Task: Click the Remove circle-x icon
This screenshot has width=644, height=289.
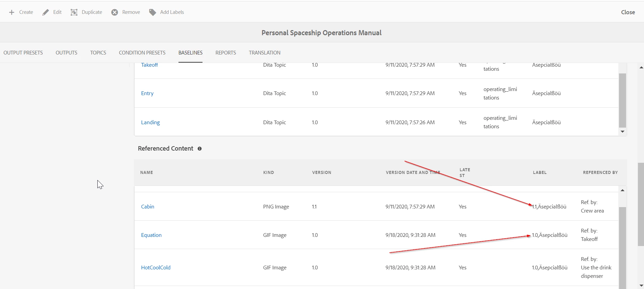Action: tap(115, 12)
